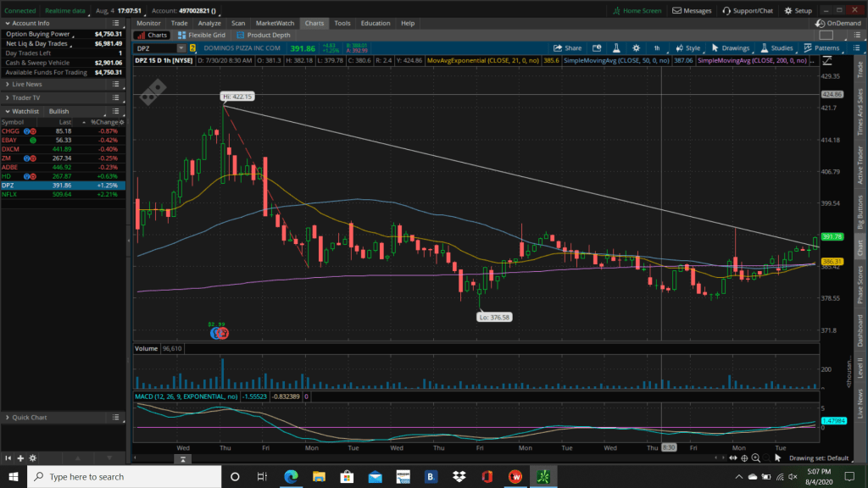Open the Drawings tools menu

tap(731, 48)
